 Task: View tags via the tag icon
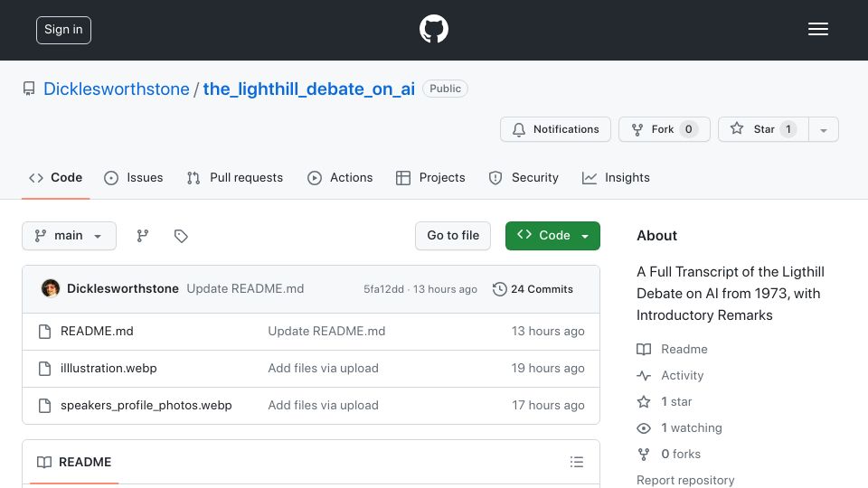[x=181, y=236]
